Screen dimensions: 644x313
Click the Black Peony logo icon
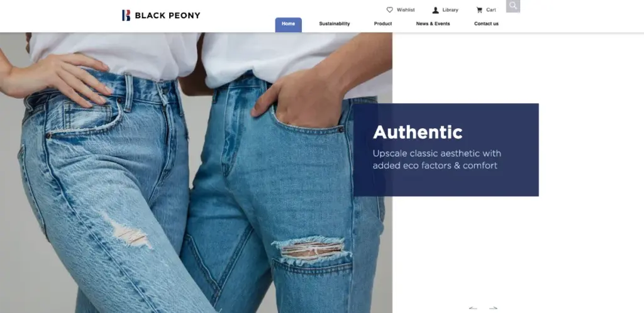coord(126,15)
